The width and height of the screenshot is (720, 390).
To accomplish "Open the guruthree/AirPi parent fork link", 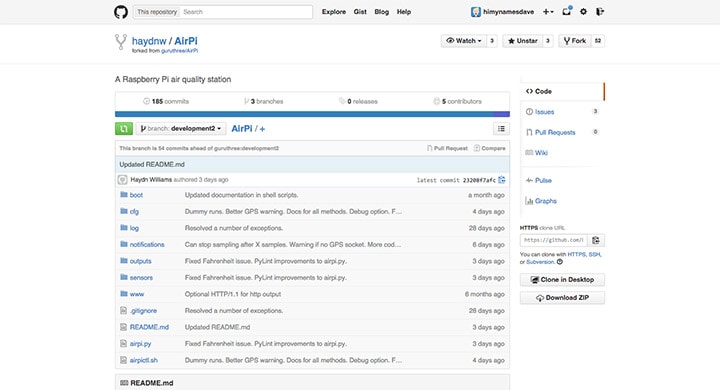I will [180, 51].
